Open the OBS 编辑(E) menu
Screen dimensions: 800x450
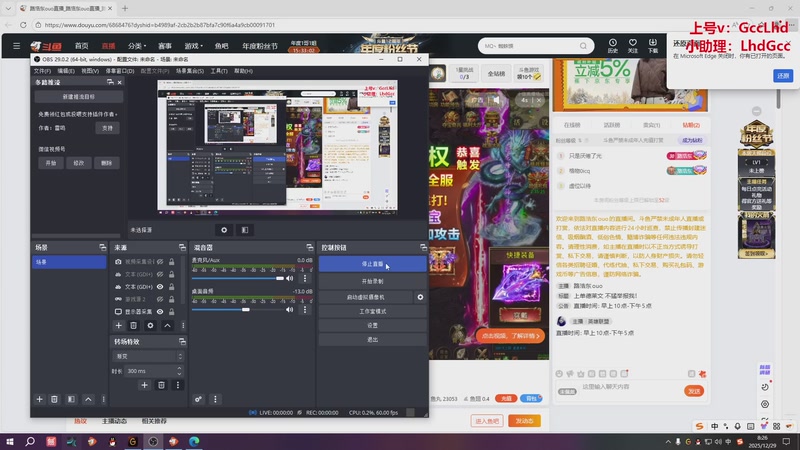(x=66, y=71)
